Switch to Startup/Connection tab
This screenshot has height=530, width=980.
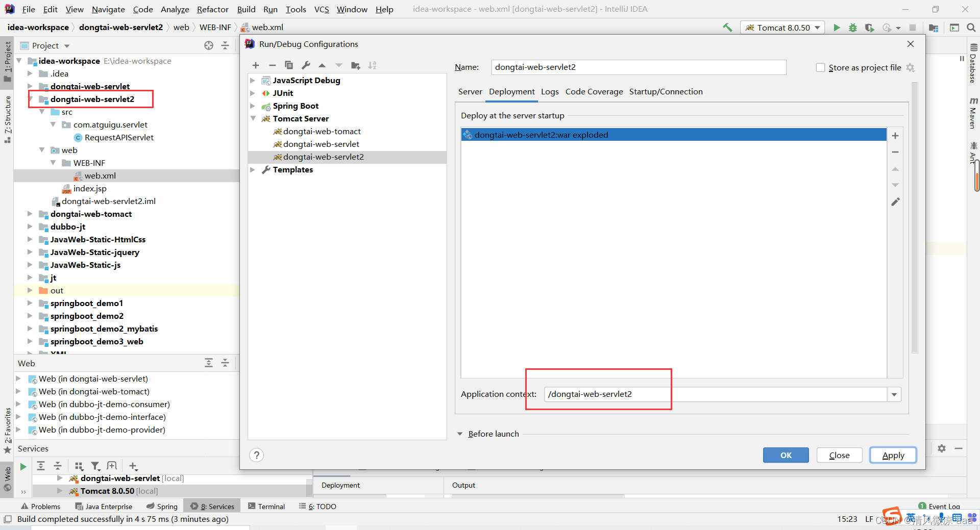(666, 92)
